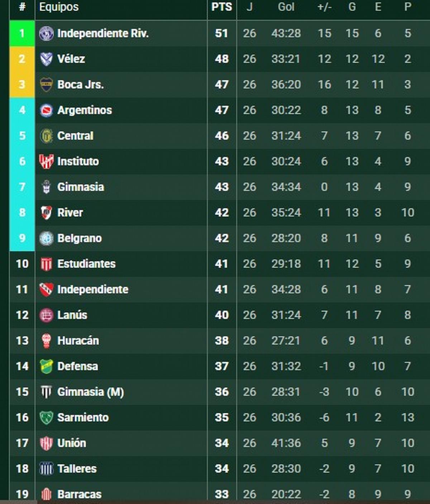Click the yellow position 2 marker
This screenshot has height=504, width=430.
(x=22, y=59)
